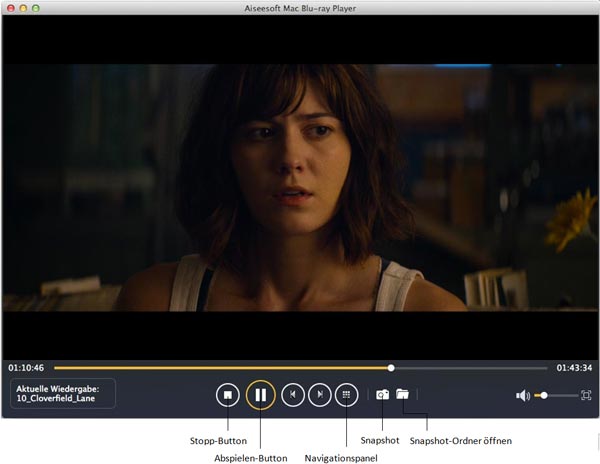Viewport: 600px width, 464px height.
Task: Take a snapshot with the camera icon
Action: coord(382,395)
